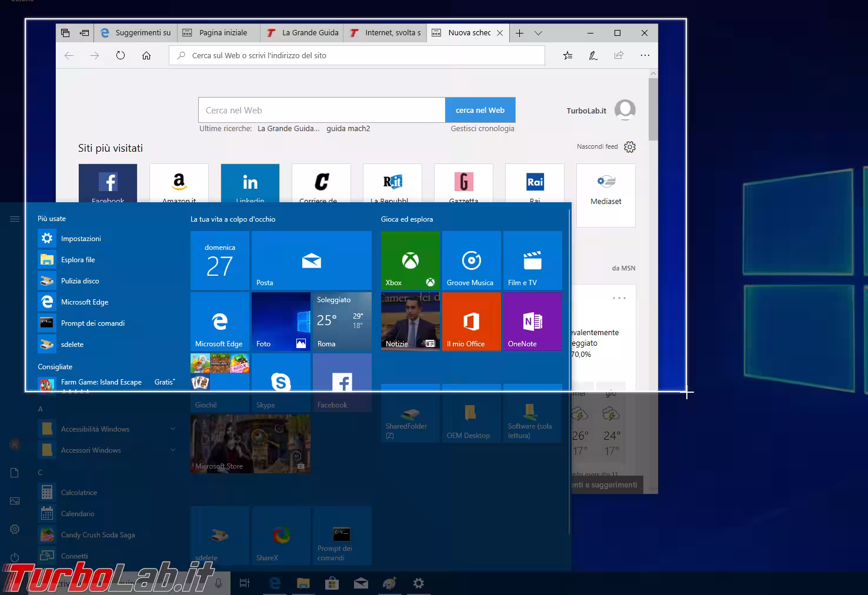868x595 pixels.
Task: Click the Edge address bar field
Action: tap(359, 55)
